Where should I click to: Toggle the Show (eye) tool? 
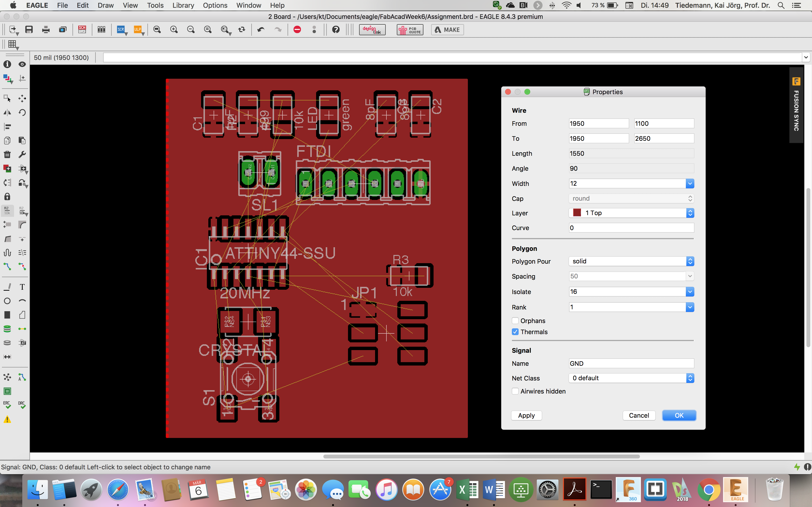(x=22, y=64)
